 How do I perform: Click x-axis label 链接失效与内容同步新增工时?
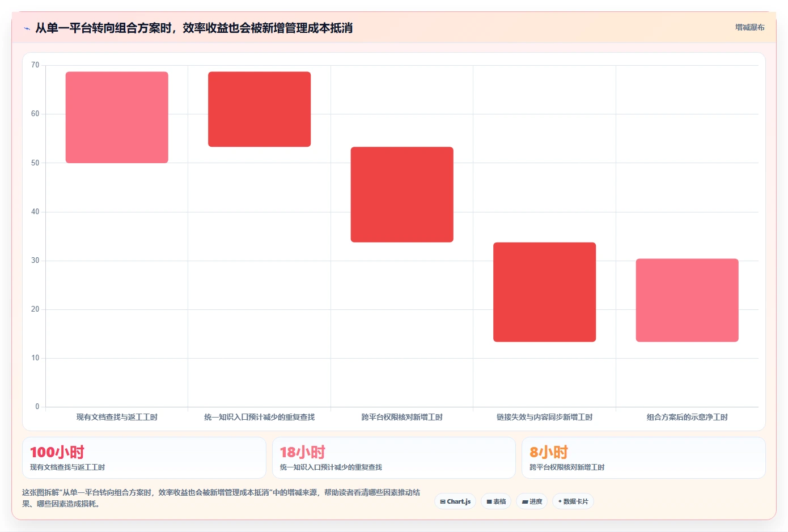[544, 417]
